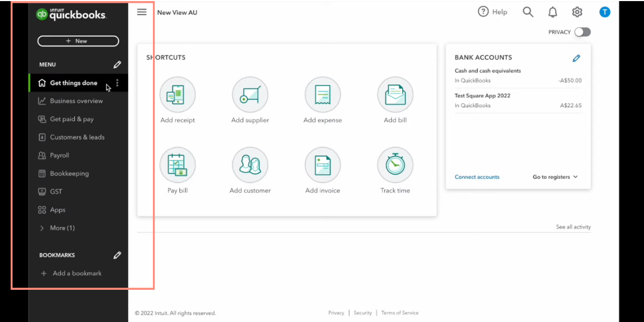Open the Payroll section
Screen dimensions: 644x322
[x=60, y=155]
